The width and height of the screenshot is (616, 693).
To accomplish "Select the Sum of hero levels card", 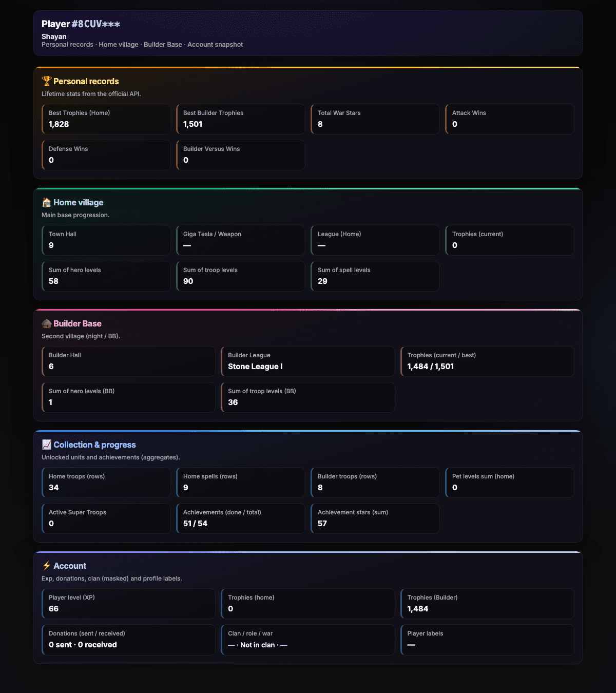I will pyautogui.click(x=106, y=276).
